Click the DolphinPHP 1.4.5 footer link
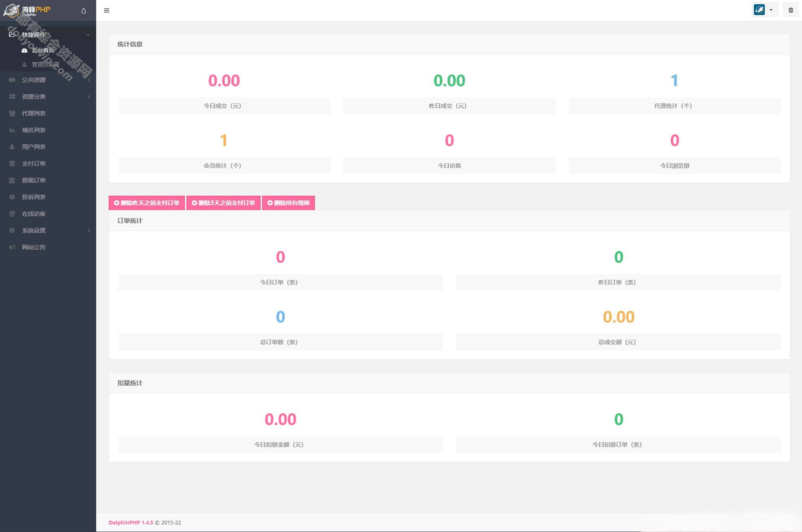 [131, 522]
